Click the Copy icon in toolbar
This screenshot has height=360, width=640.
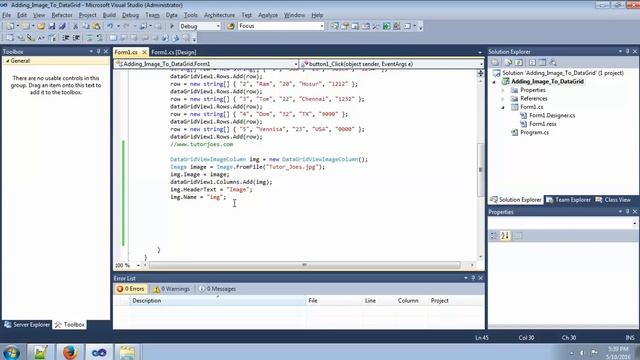(x=86, y=26)
